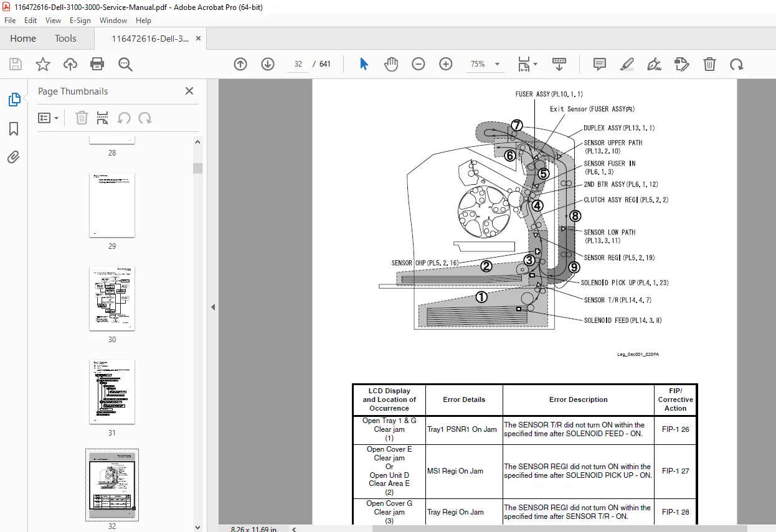This screenshot has height=532, width=776.
Task: Switch to the Home tab
Action: pos(23,39)
